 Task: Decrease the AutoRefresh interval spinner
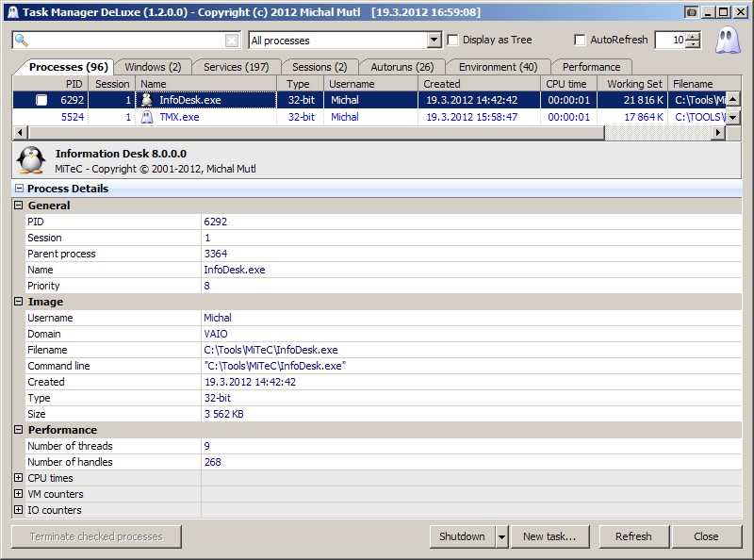(693, 44)
